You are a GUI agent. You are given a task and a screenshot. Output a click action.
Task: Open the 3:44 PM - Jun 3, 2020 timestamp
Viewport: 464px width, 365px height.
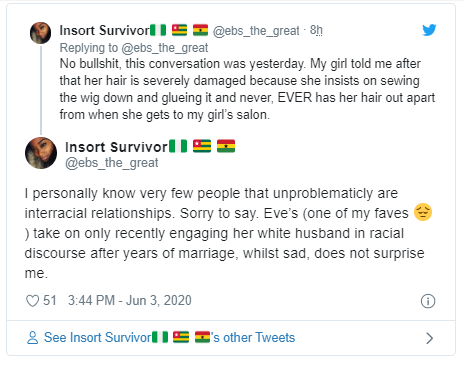[130, 300]
